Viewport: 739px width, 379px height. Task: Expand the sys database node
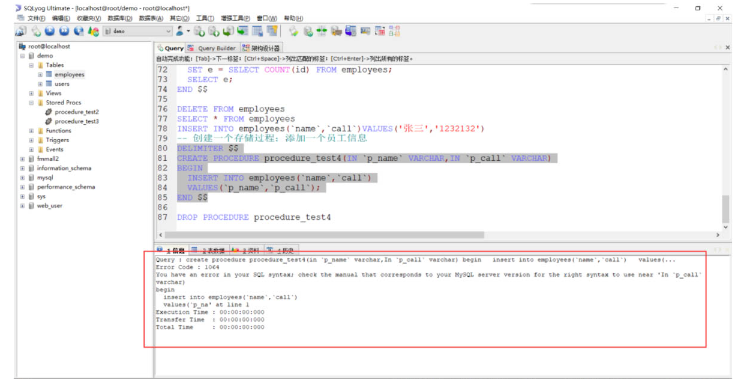(22, 197)
